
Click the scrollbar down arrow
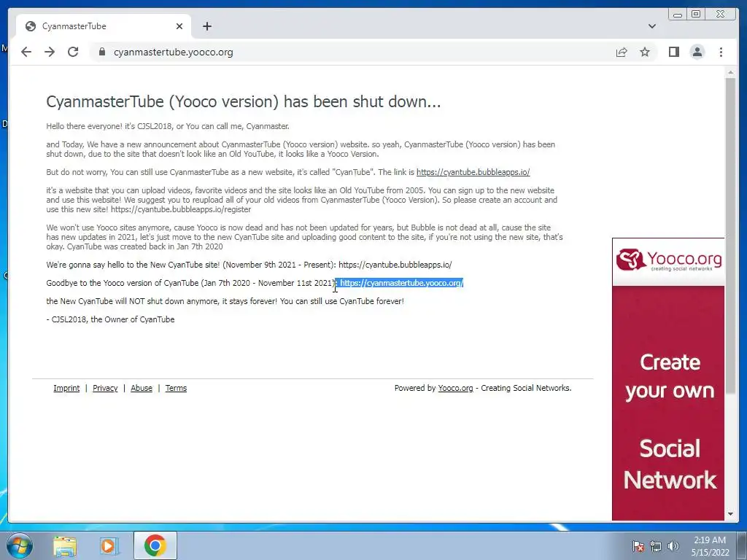[x=730, y=514]
